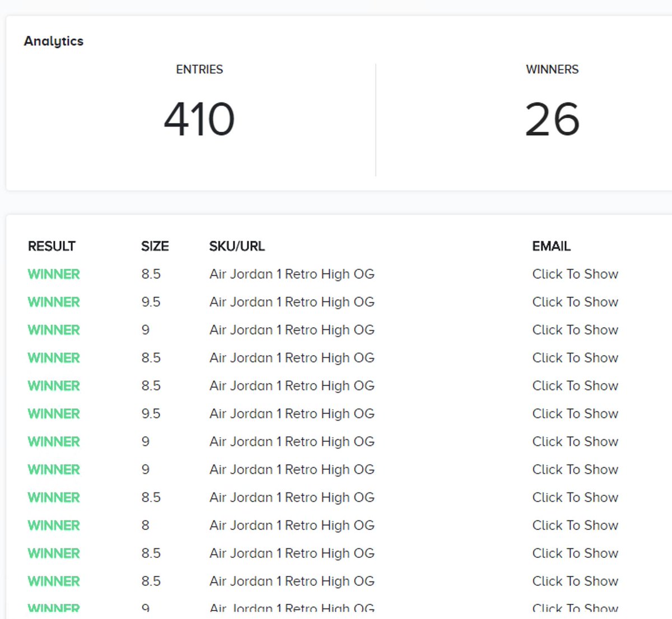
Task: Show email in ninth row, size 8.5
Action: click(x=575, y=497)
